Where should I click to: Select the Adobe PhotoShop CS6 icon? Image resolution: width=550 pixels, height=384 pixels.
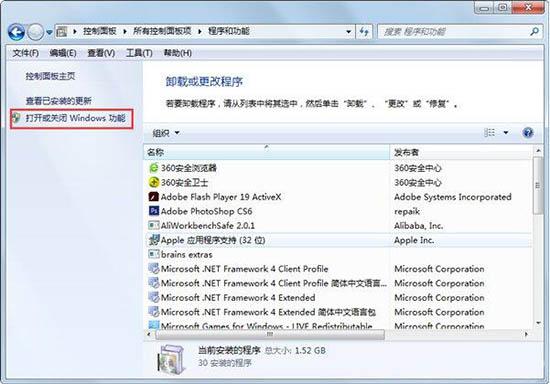pos(154,211)
